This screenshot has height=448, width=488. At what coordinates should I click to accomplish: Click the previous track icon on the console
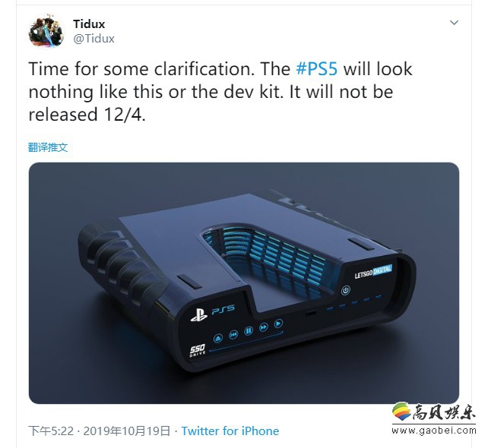tap(233, 335)
